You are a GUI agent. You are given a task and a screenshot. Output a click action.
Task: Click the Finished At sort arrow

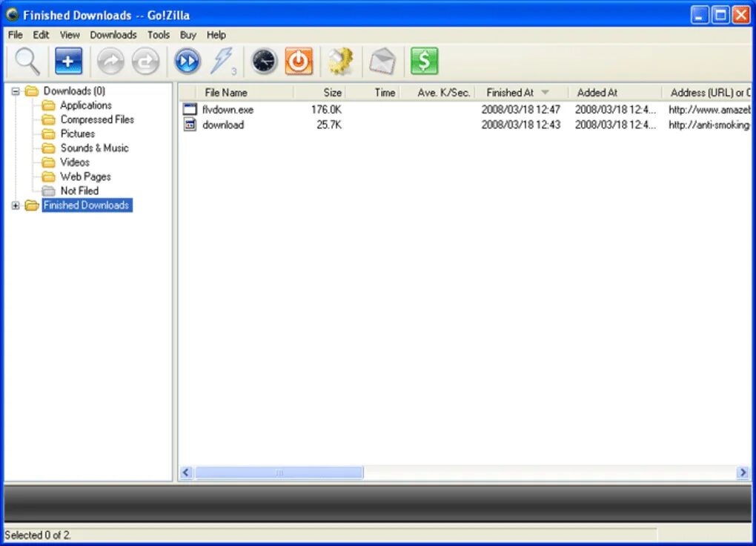coord(545,92)
